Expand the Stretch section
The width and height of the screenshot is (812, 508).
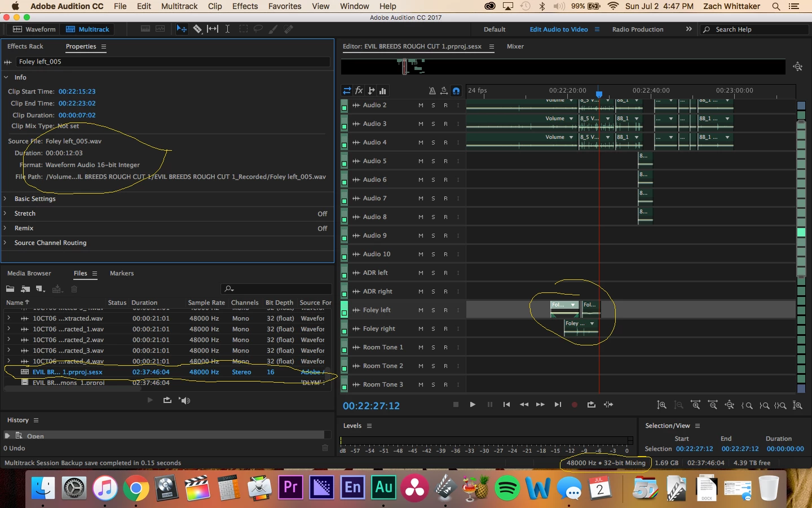6,213
